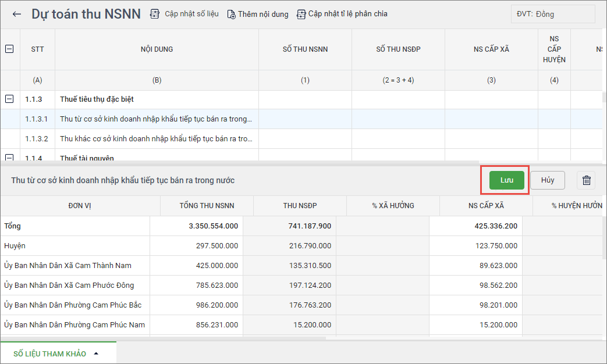Click the Cập nhật số liệu icon
Viewport: 607px width, 364px height.
pyautogui.click(x=155, y=14)
